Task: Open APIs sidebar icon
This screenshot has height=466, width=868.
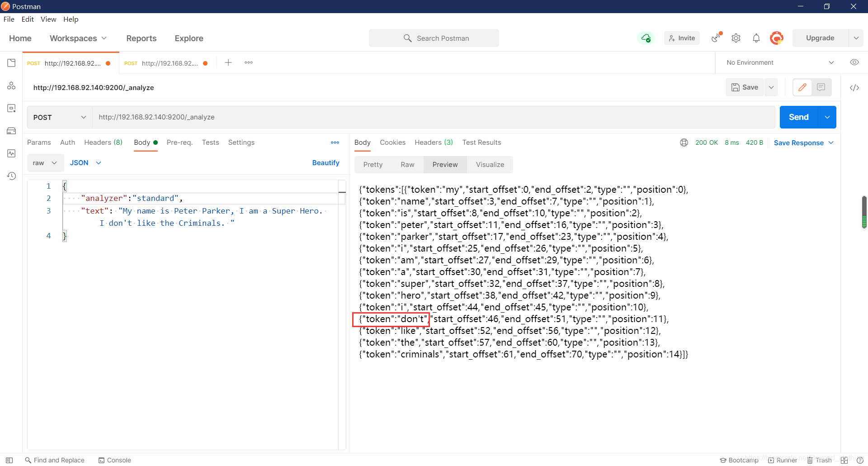Action: [x=11, y=86]
